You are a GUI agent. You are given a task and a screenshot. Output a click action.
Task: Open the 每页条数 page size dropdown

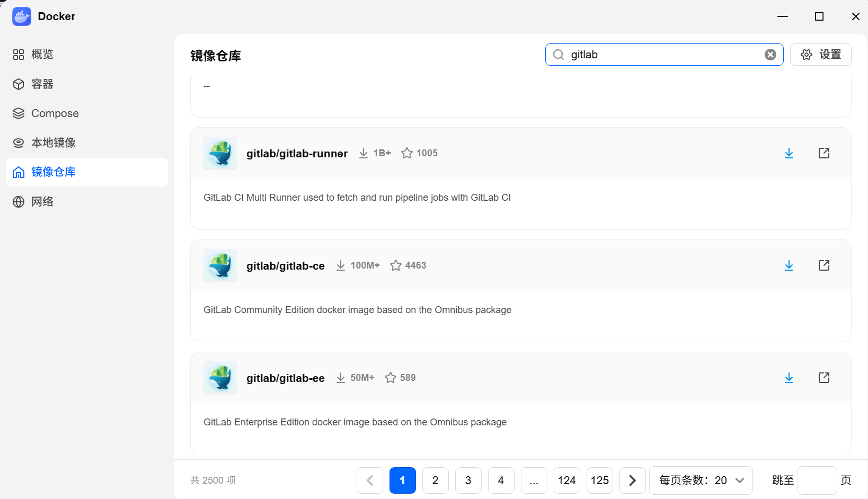tap(701, 480)
